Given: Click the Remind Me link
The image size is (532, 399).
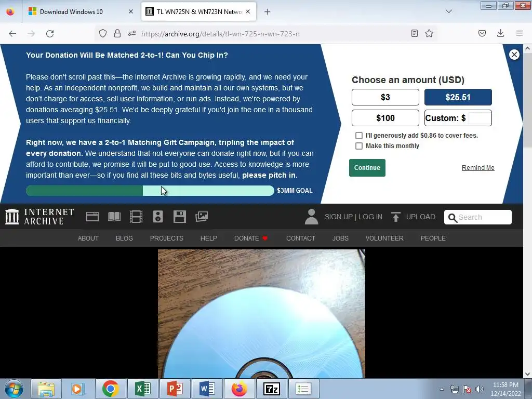Looking at the screenshot, I should [x=478, y=168].
